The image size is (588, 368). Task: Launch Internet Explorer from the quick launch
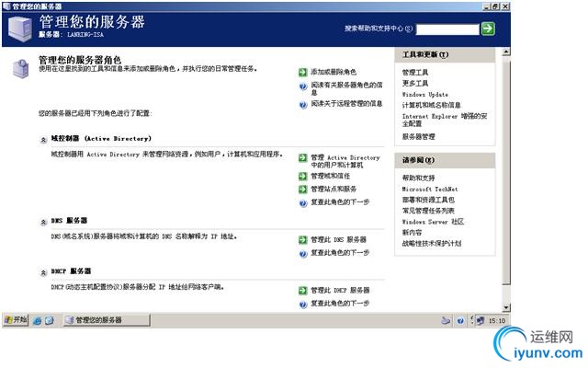(37, 321)
